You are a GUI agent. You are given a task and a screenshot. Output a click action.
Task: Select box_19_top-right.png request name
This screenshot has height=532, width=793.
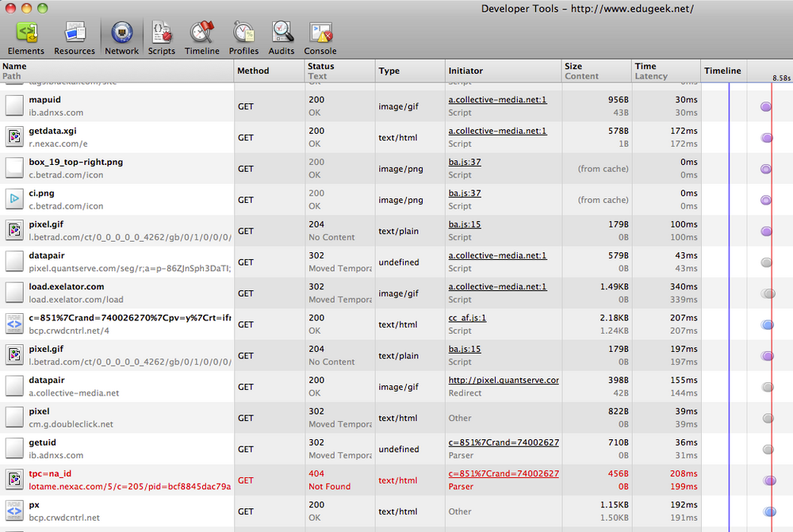[x=76, y=163]
